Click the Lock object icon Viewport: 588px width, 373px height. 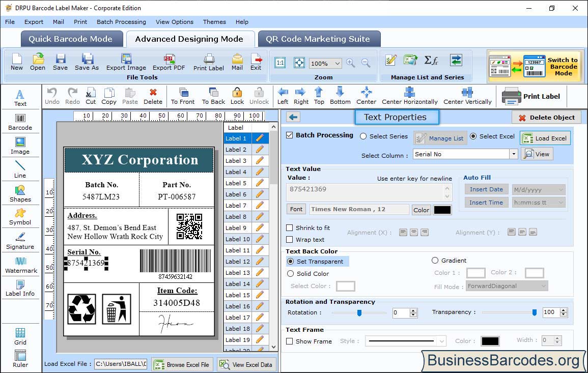pos(237,96)
